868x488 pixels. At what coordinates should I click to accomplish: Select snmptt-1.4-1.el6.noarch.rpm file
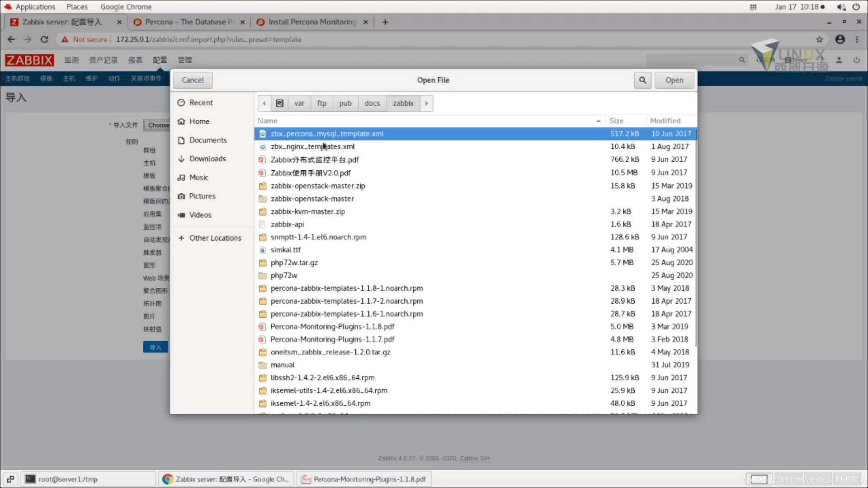[x=475, y=237]
